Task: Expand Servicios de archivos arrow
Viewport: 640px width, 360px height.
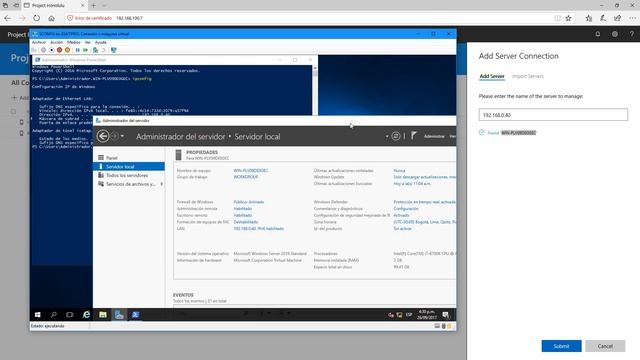Action: tap(162, 184)
